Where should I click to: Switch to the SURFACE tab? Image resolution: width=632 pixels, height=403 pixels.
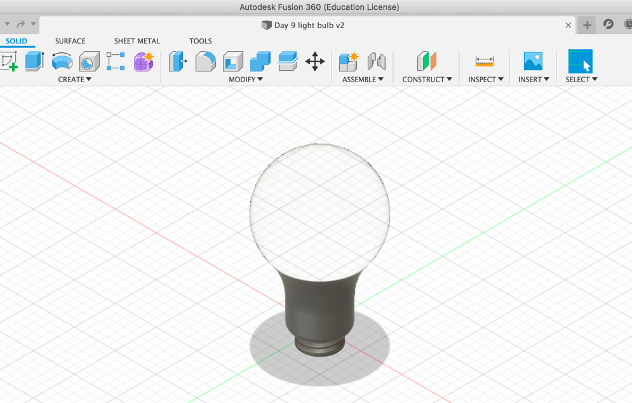click(x=70, y=41)
